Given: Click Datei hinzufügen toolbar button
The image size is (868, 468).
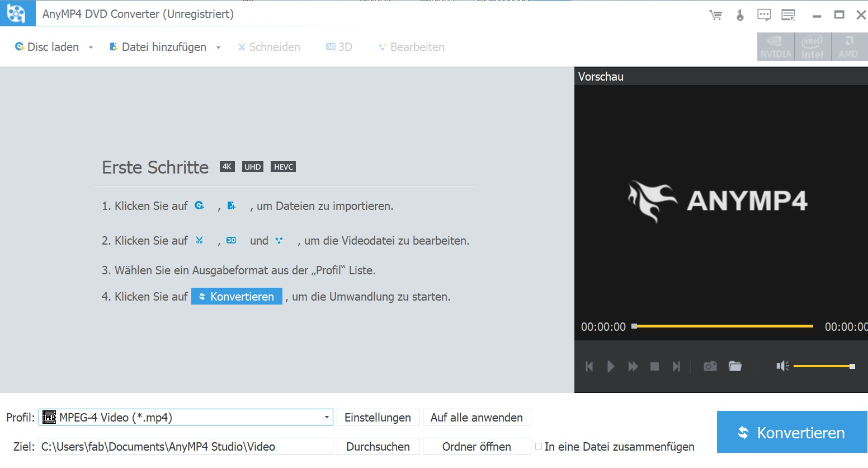Looking at the screenshot, I should tap(158, 47).
